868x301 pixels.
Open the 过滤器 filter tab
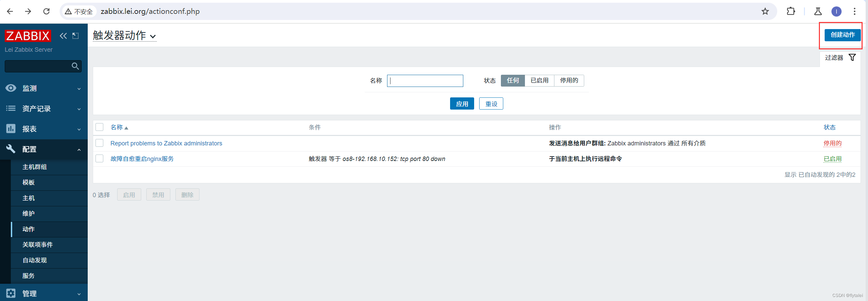tap(840, 58)
